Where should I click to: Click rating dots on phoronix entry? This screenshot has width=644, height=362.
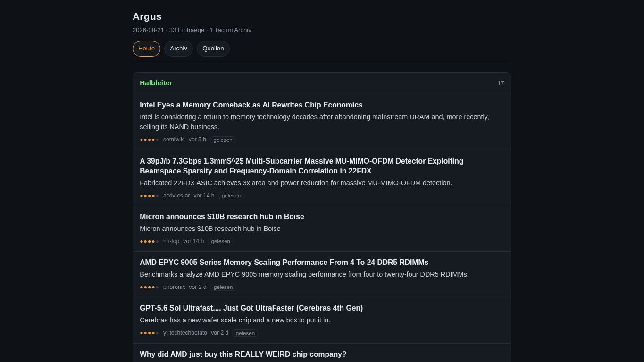149,287
